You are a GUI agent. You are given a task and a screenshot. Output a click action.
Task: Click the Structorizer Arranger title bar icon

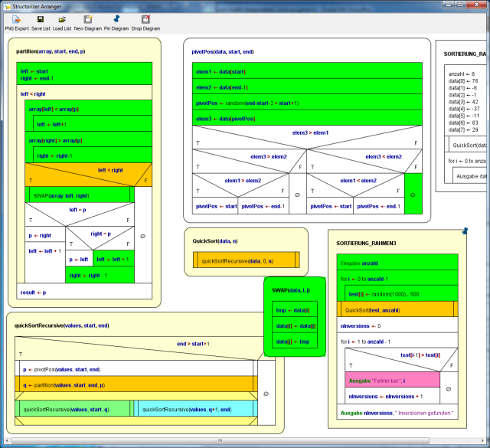7,6
